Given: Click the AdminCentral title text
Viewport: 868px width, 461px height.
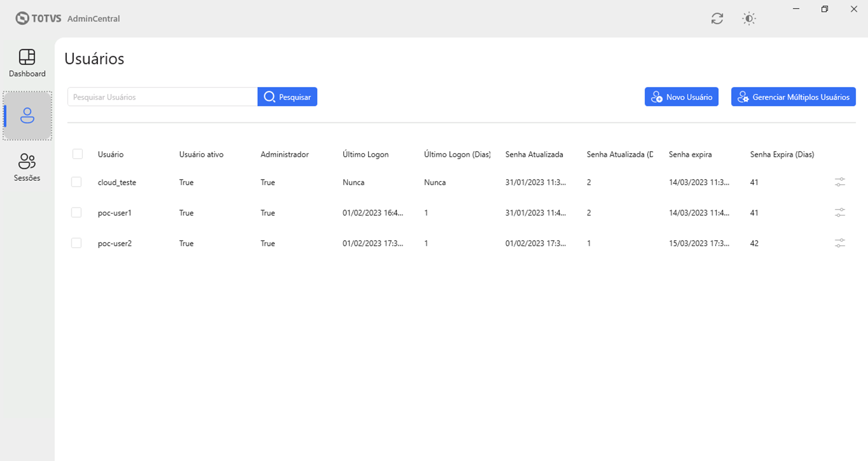Looking at the screenshot, I should tap(93, 18).
